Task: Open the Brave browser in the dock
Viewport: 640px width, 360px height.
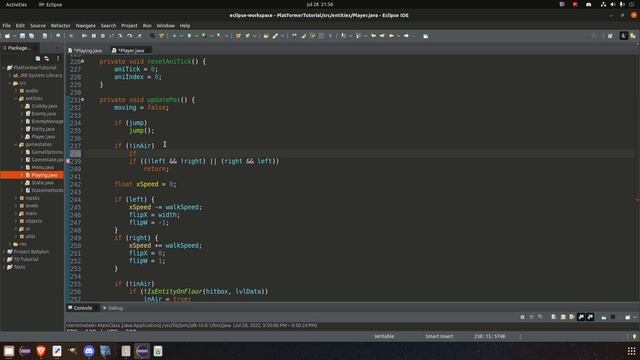Action: [40, 351]
